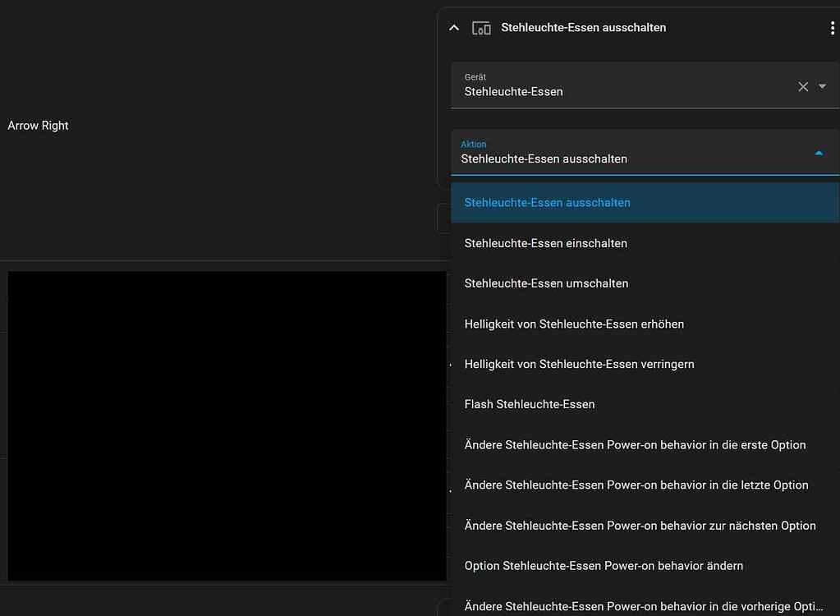Click the card title Stehleuchte-Essen ausschalten
This screenshot has width=840, height=616.
[583, 28]
